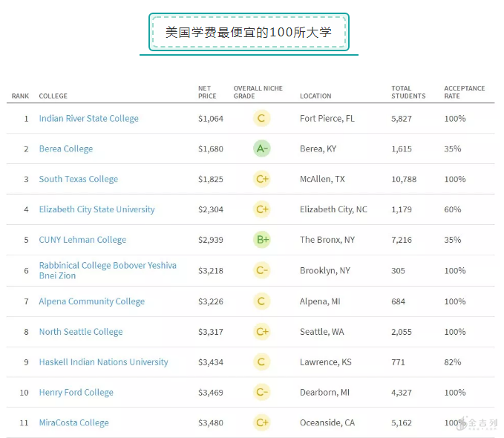Screen dimensions: 504x438
Task: Sort by the Total Students column header
Action: tap(408, 92)
